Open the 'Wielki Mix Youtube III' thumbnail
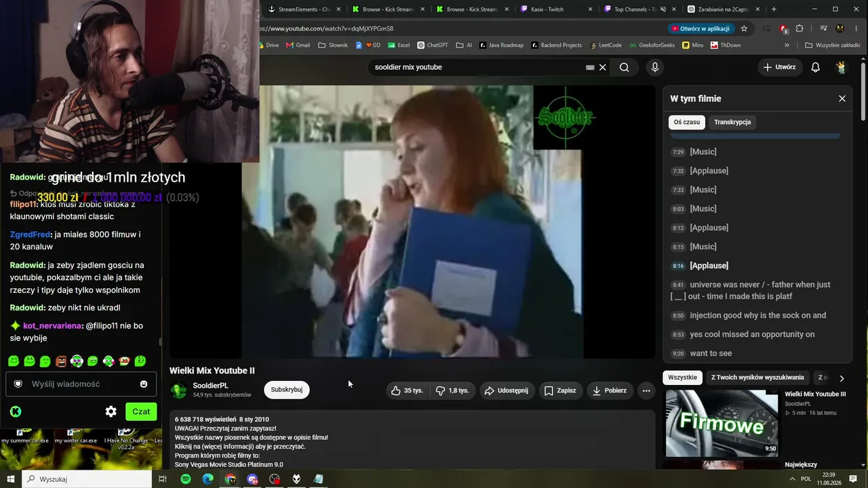Viewport: 868px width, 488px height. click(x=722, y=423)
